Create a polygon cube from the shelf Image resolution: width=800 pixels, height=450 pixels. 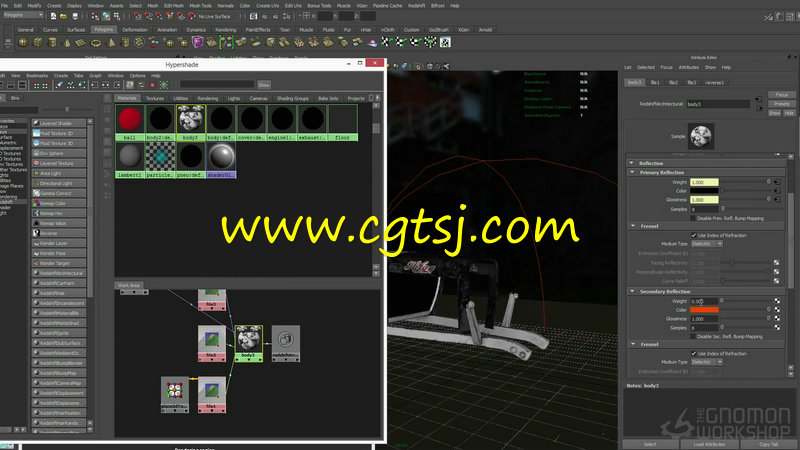point(38,42)
